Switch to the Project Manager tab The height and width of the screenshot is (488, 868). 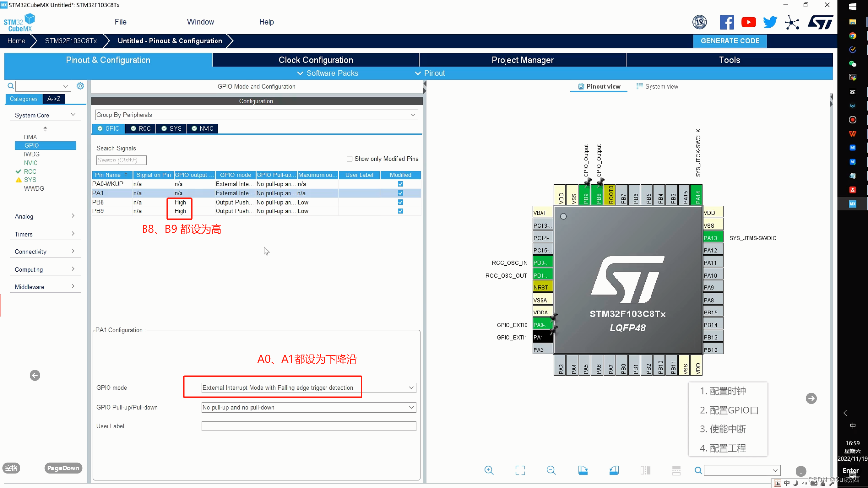click(x=523, y=60)
